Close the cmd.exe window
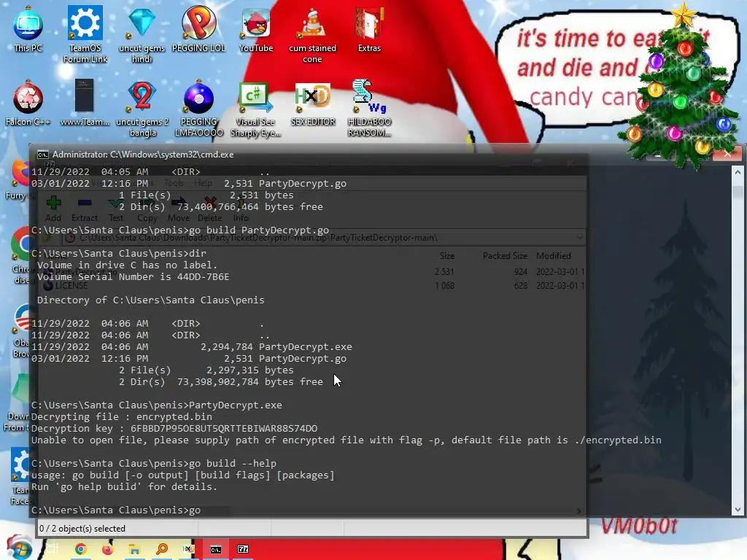 pos(727,155)
